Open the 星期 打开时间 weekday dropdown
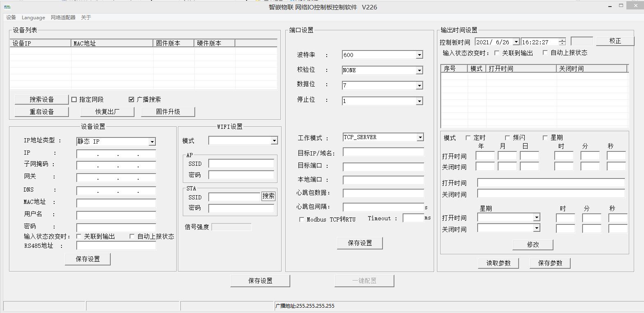Viewport: 644px width, 313px height. click(537, 217)
